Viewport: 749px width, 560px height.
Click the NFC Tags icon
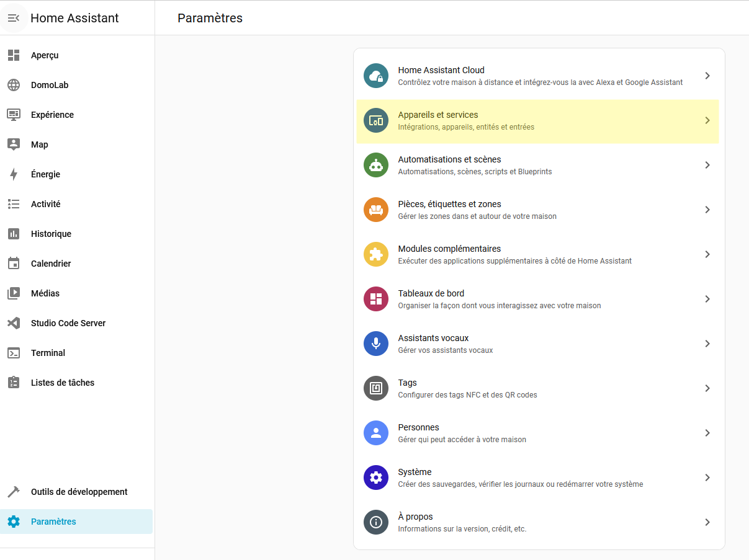point(375,388)
